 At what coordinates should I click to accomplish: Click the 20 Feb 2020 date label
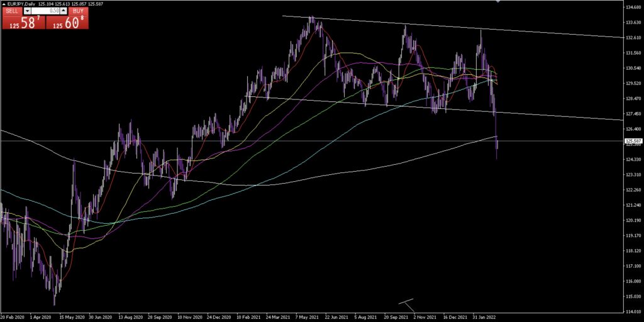(14, 318)
